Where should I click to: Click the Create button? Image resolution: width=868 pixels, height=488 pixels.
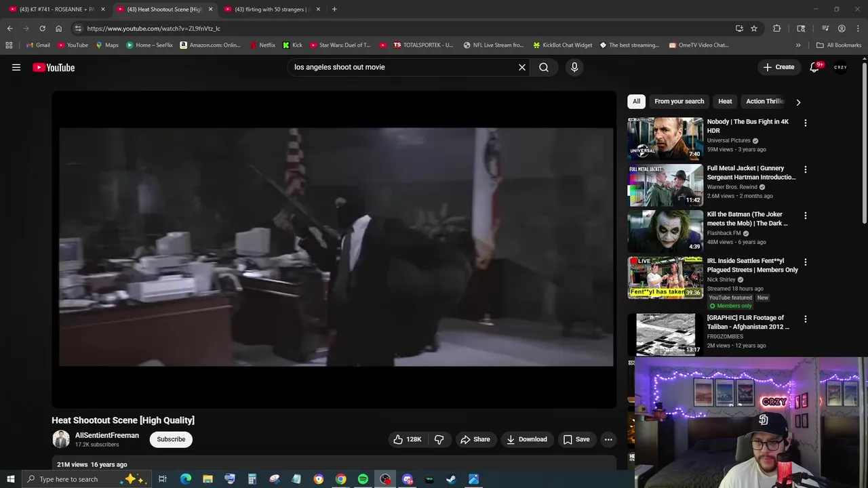[x=778, y=67]
